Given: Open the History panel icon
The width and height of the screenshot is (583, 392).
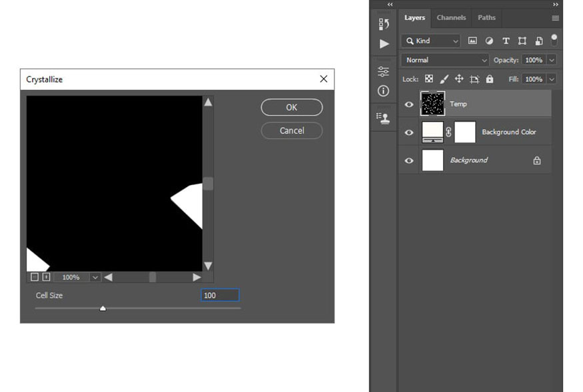Looking at the screenshot, I should (384, 24).
